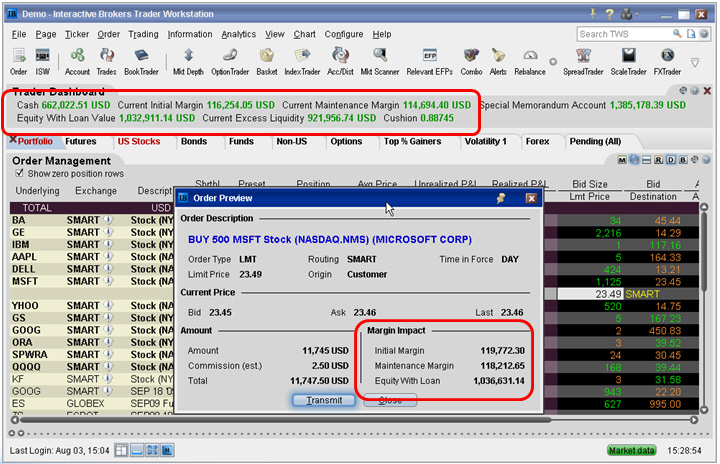The image size is (720, 464).
Task: Toggle the D button in Order Management header
Action: click(x=670, y=160)
